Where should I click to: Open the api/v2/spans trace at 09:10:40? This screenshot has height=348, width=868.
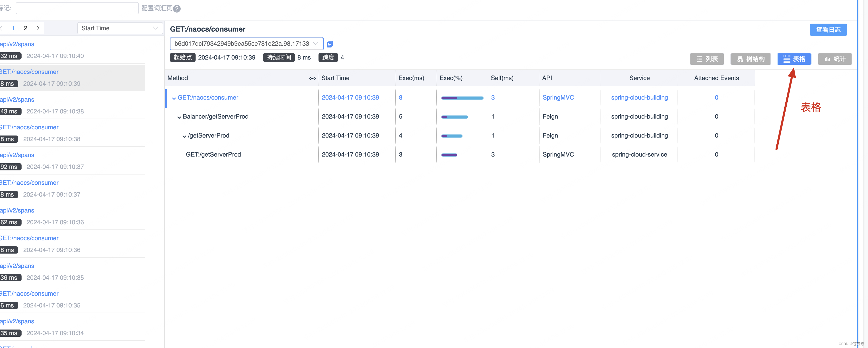click(17, 44)
